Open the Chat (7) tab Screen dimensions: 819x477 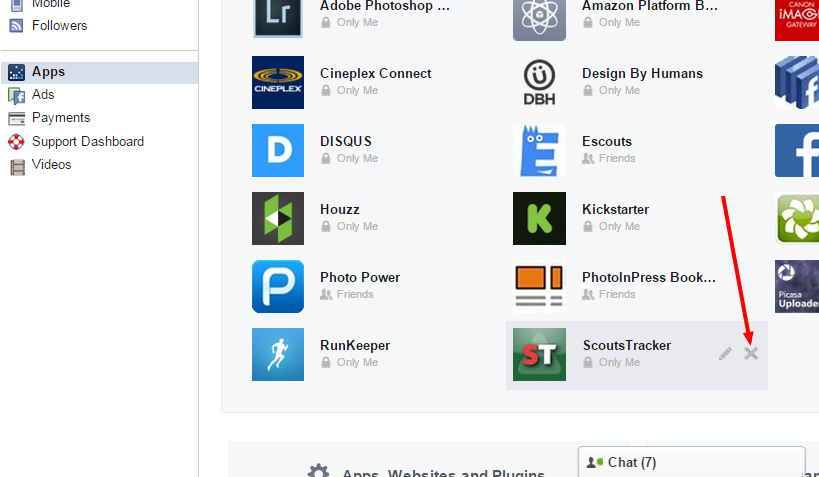(x=692, y=462)
